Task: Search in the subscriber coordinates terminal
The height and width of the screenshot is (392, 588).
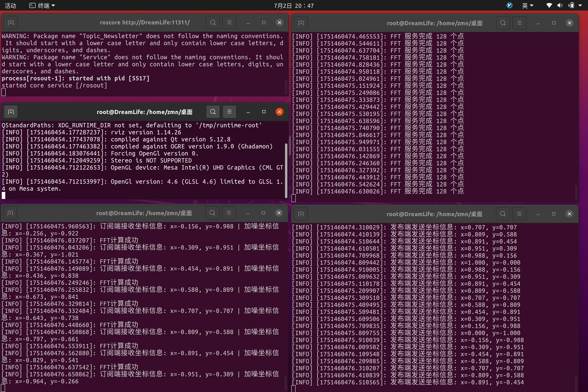Action: [x=212, y=213]
